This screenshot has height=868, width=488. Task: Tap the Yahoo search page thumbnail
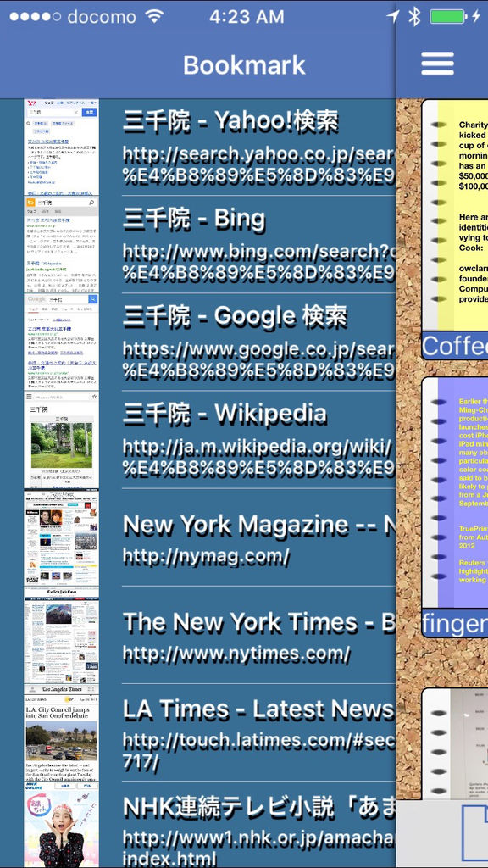pos(61,147)
